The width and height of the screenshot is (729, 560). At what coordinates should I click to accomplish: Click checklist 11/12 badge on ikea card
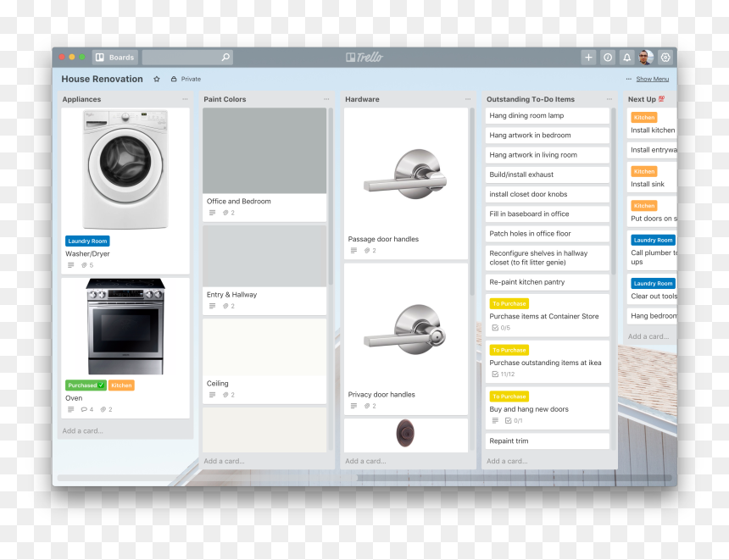coord(504,374)
